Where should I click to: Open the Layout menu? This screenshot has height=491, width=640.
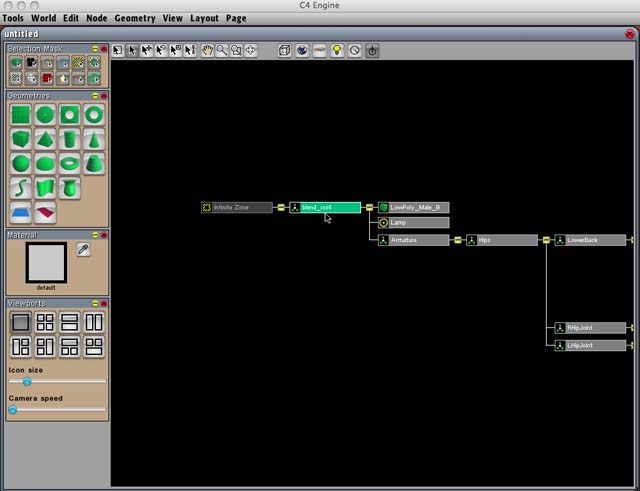[204, 18]
